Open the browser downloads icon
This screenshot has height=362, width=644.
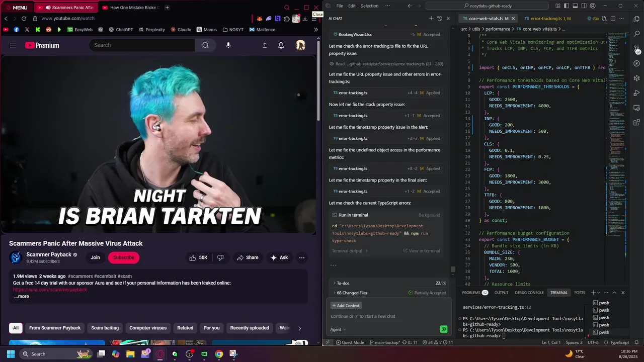pos(305,19)
